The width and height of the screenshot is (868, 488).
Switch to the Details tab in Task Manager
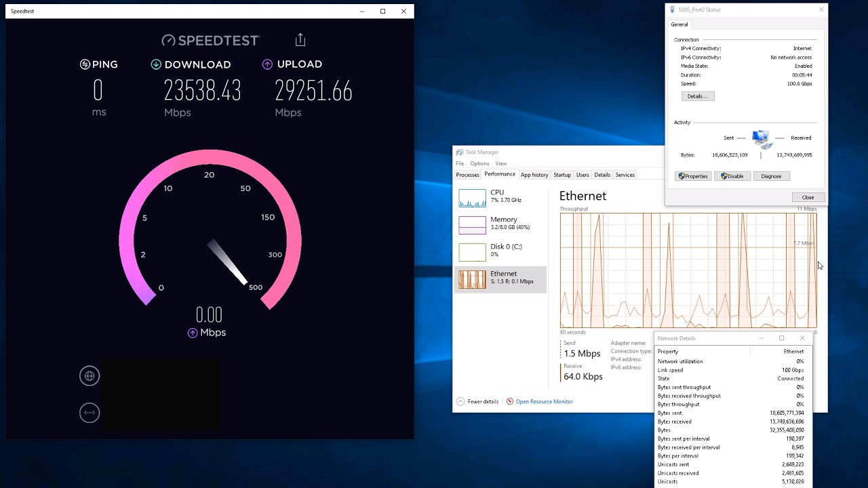click(x=602, y=175)
